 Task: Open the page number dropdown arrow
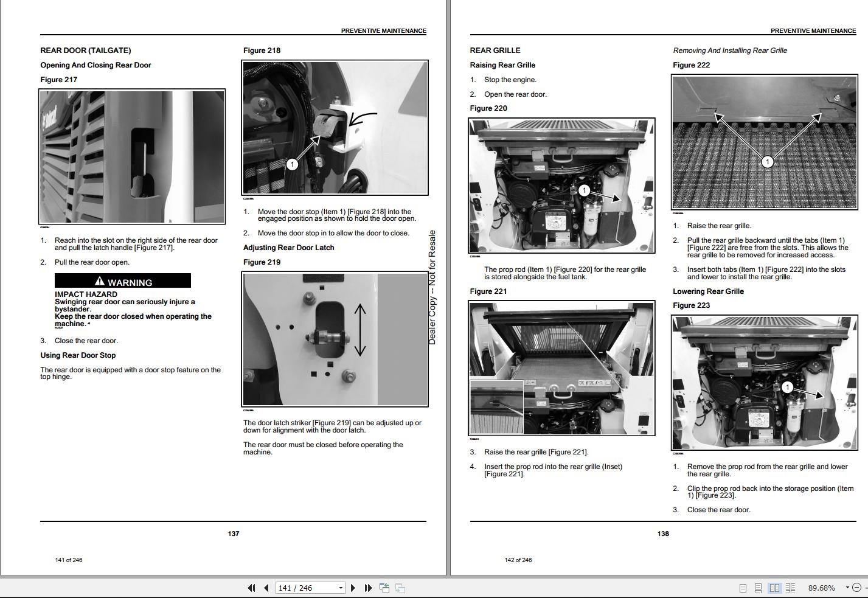click(341, 588)
